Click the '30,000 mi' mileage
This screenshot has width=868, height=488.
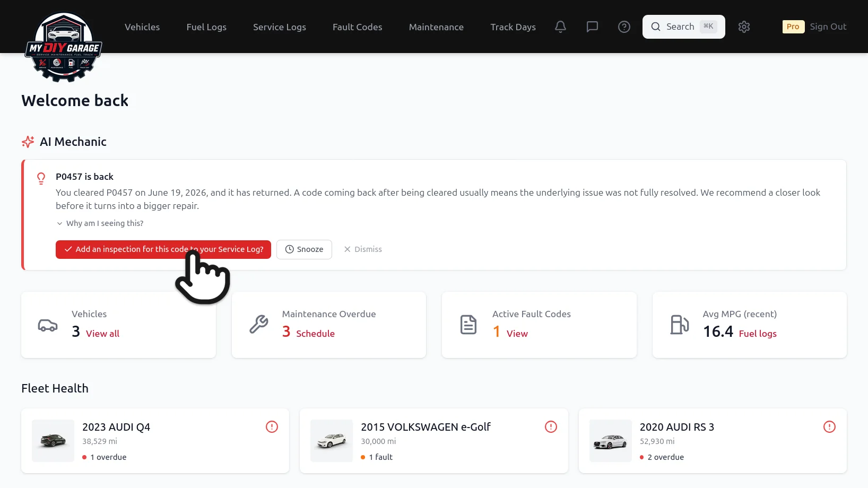point(378,441)
